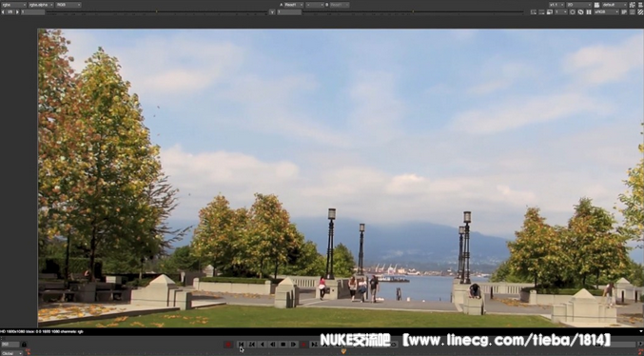This screenshot has height=356, width=644.
Task: Expand the RGB display channels dropdown
Action: [x=68, y=5]
